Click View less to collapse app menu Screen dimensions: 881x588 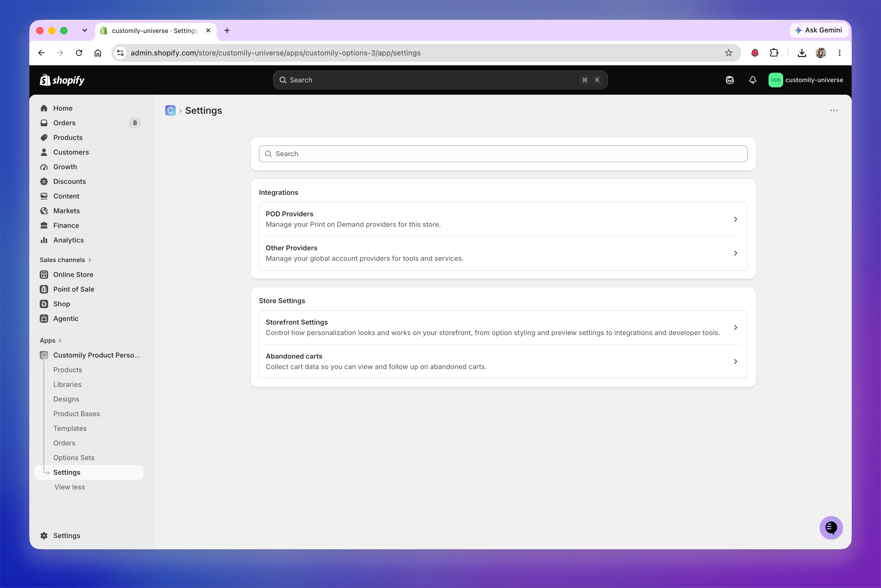(x=70, y=487)
